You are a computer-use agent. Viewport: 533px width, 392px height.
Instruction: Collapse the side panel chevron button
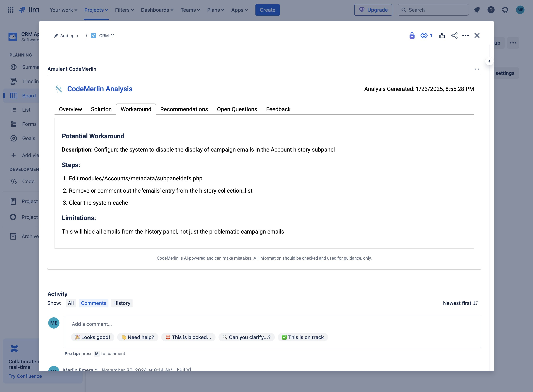click(x=489, y=61)
